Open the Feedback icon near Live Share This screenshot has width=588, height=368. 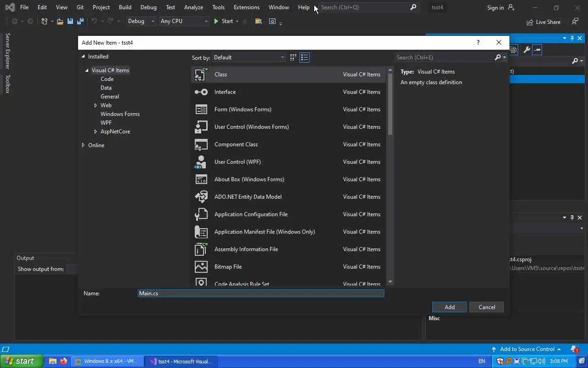[x=575, y=22]
